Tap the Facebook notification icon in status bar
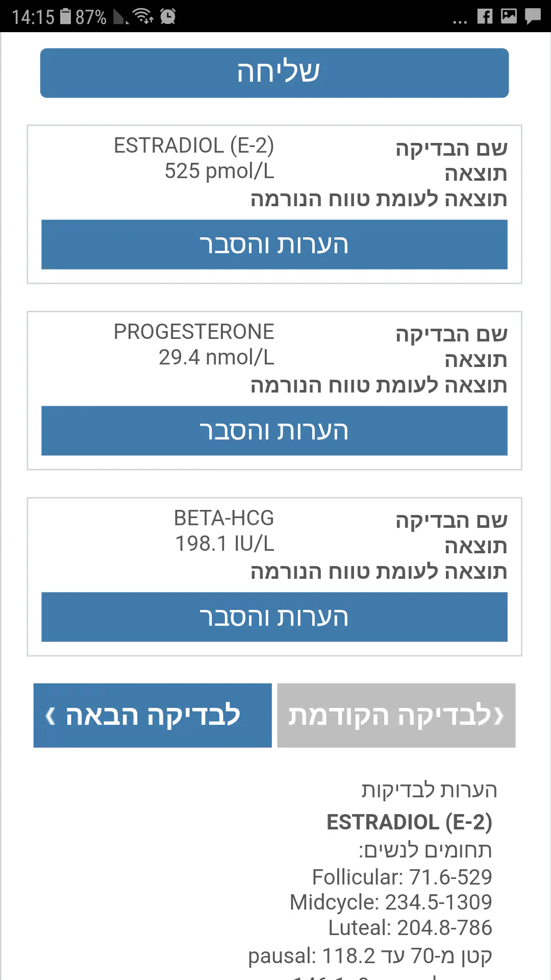Image resolution: width=551 pixels, height=980 pixels. pos(485,16)
